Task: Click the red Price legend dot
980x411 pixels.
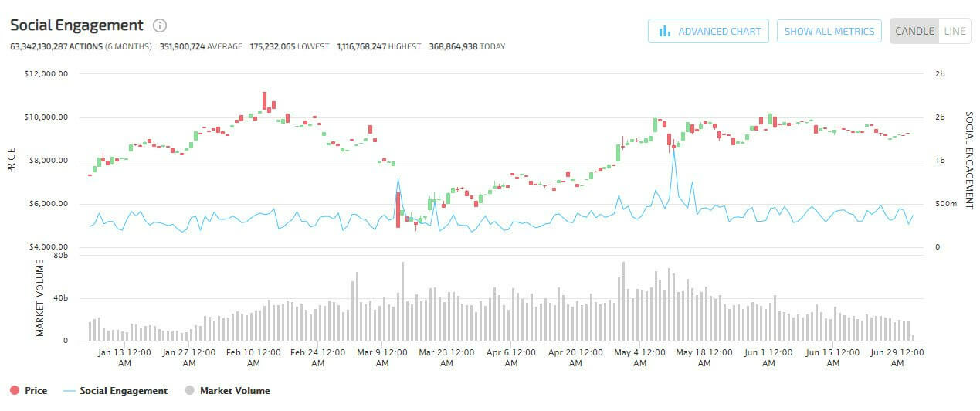Action: point(14,391)
